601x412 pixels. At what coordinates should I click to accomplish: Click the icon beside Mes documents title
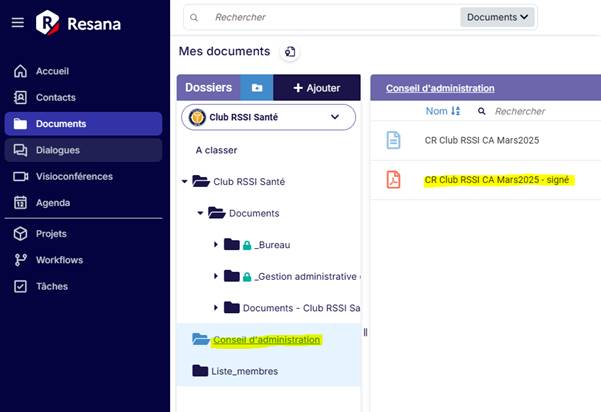[x=290, y=52]
